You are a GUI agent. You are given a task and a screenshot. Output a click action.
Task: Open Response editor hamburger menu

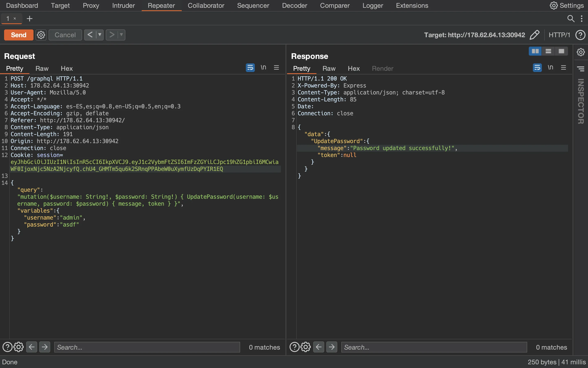[563, 67]
